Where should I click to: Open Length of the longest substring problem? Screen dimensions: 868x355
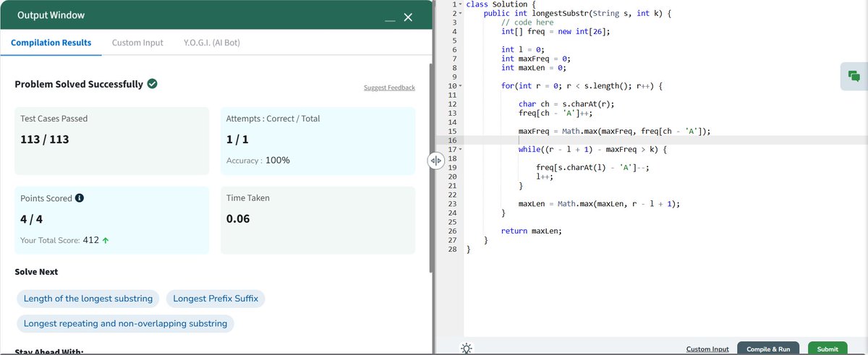tap(88, 299)
